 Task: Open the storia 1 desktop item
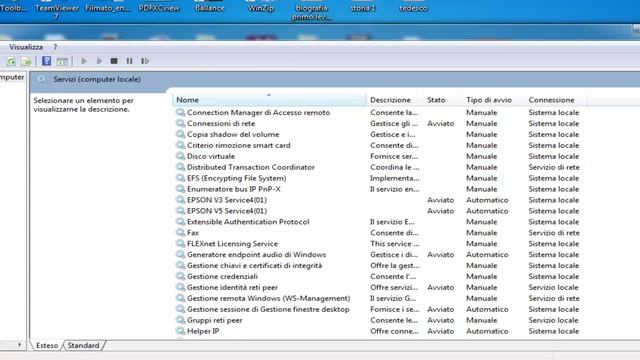tap(362, 8)
